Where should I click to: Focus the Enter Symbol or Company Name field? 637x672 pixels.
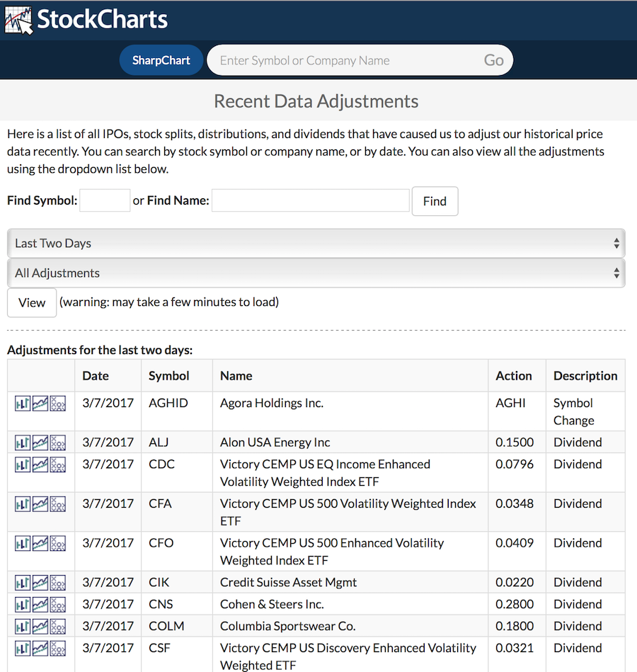coord(347,61)
